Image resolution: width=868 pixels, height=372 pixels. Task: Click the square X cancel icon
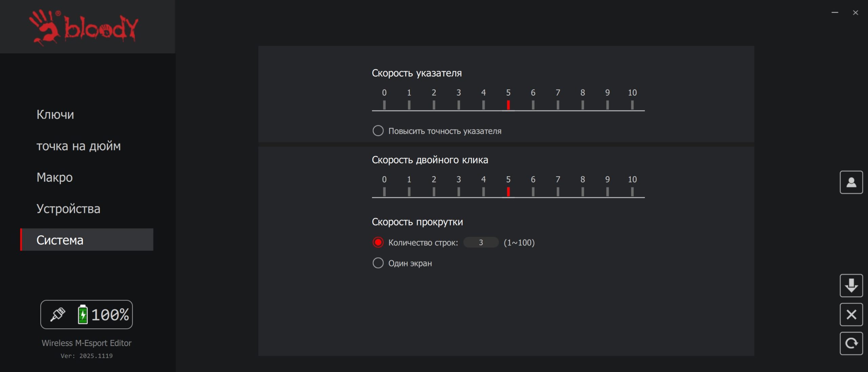pyautogui.click(x=851, y=315)
